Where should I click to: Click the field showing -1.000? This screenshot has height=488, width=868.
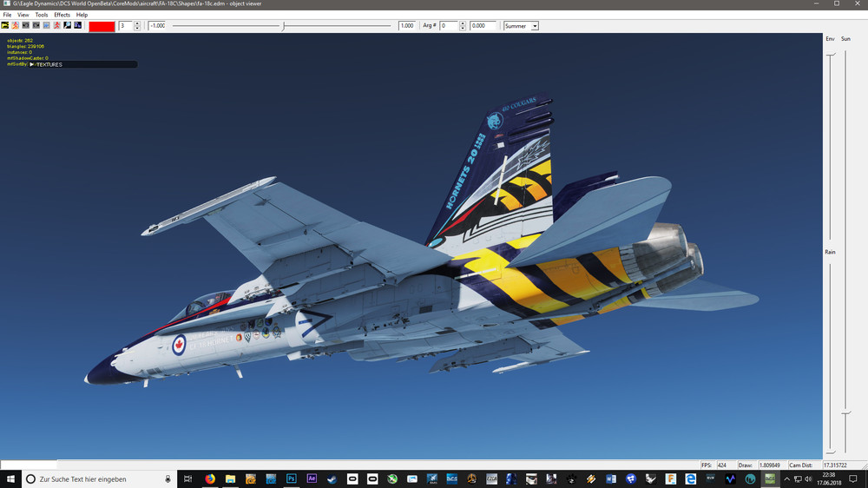pos(157,26)
